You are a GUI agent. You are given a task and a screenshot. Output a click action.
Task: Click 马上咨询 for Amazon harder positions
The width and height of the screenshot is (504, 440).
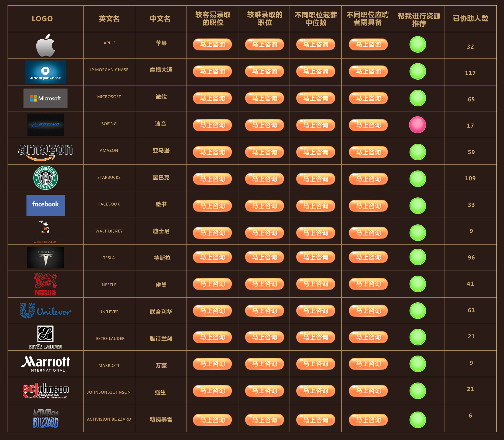click(x=265, y=152)
